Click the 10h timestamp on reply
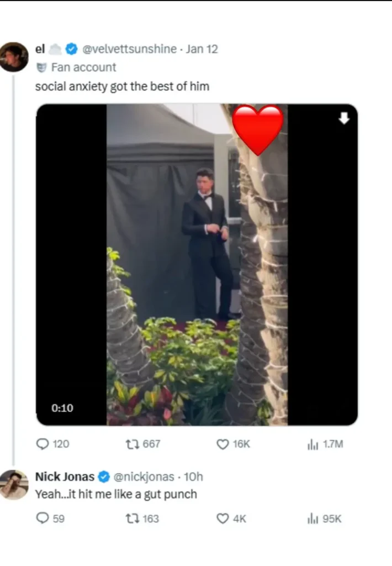This screenshot has height=566, width=392. 193,476
